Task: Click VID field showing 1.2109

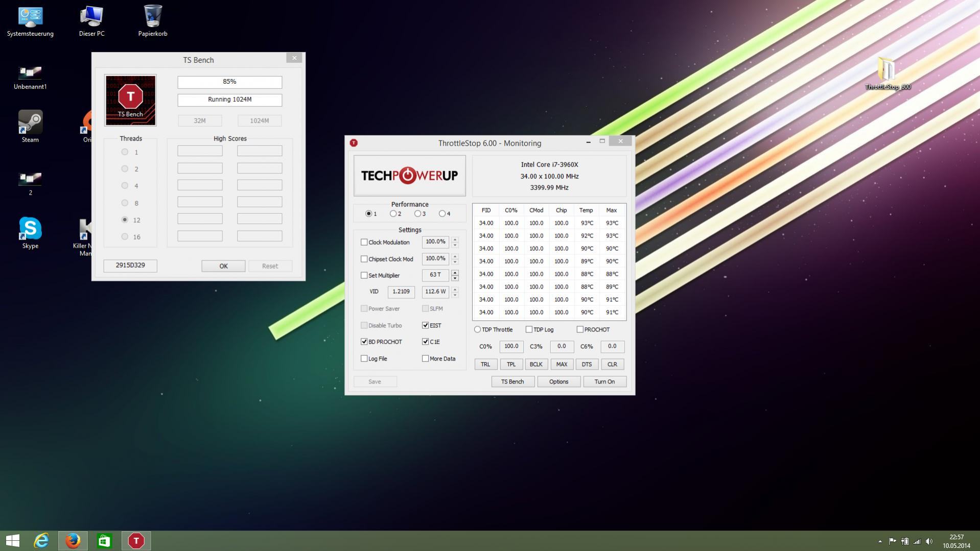Action: tap(401, 292)
